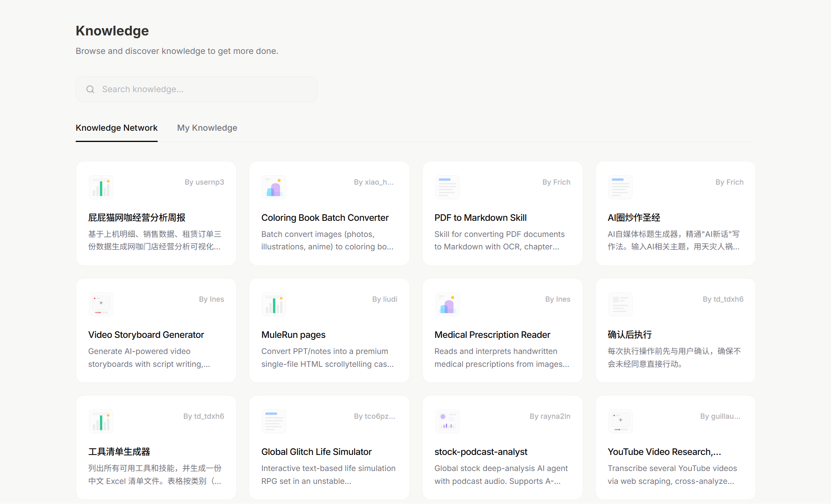831x504 pixels.
Task: Click the Medical Prescription Reader card icon
Action: [x=447, y=304]
